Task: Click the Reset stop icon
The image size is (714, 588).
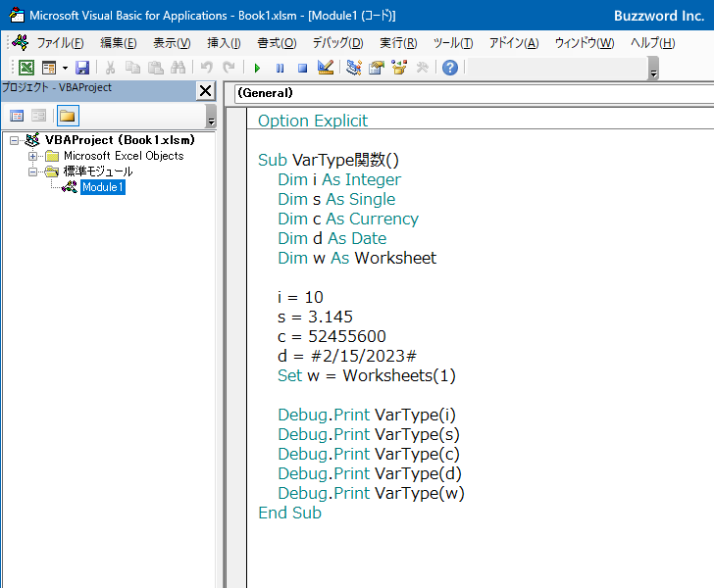Action: (x=302, y=69)
